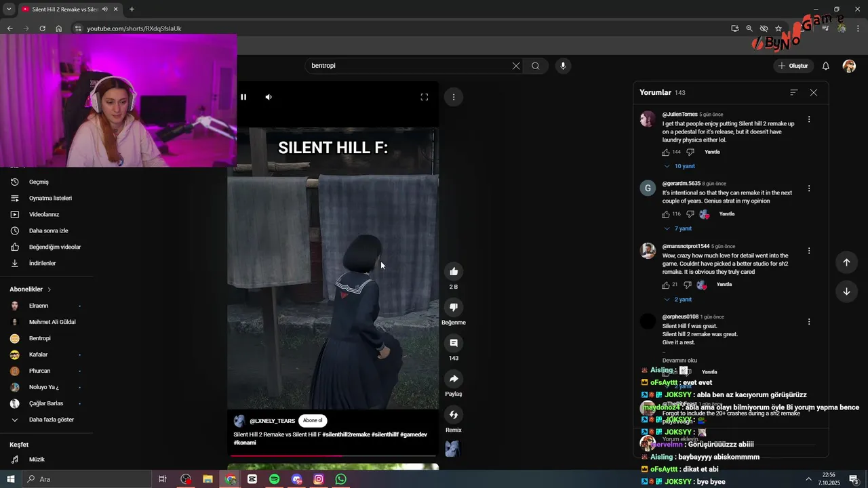
Task: Pause the Shorts video
Action: (243, 97)
